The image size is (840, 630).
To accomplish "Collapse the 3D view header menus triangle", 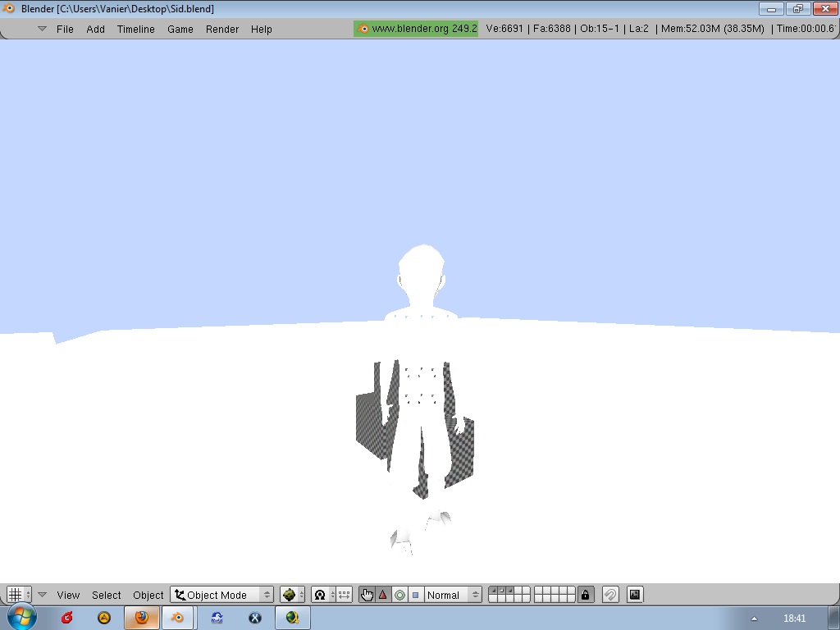I will (43, 595).
